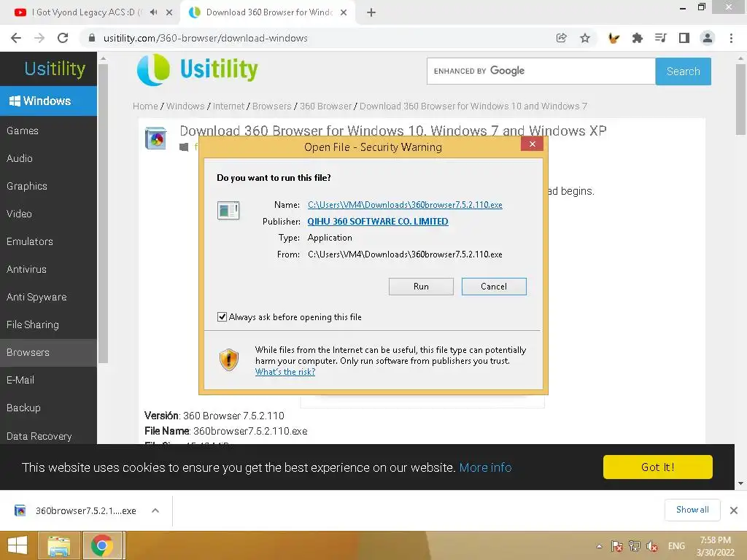Select Windows in the sidebar
This screenshot has height=560, width=747.
click(48, 101)
